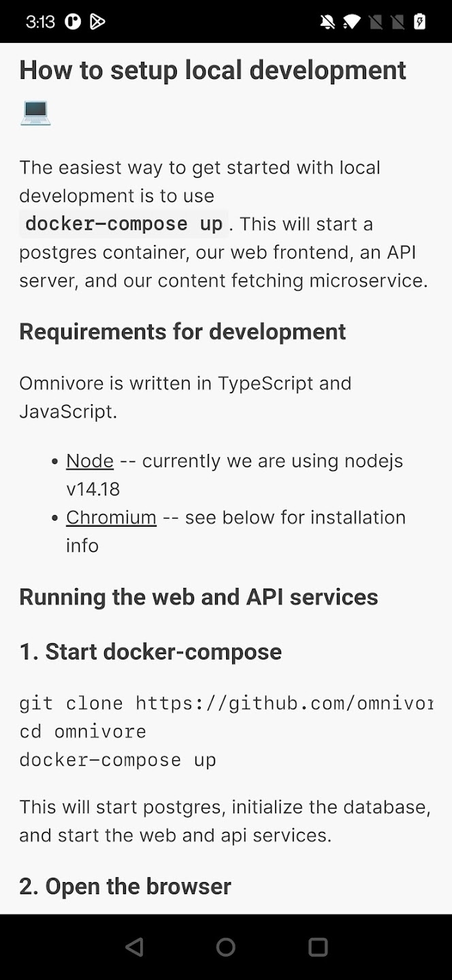Image resolution: width=452 pixels, height=980 pixels.
Task: Open the Node link
Action: (90, 461)
